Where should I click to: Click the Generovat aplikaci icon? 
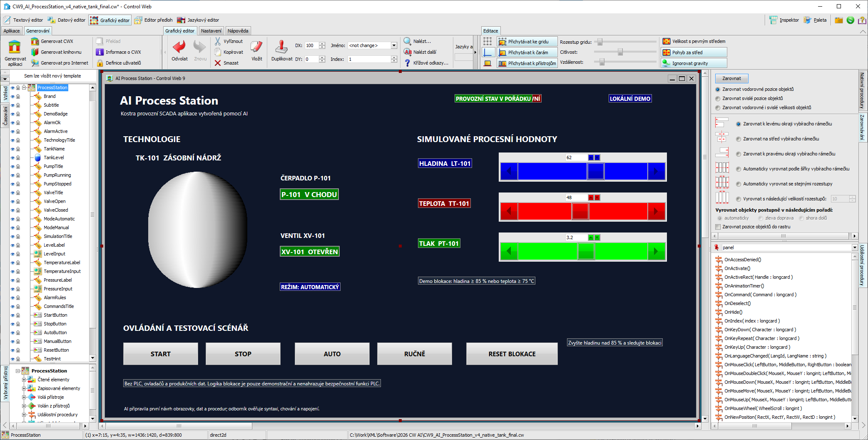tap(15, 47)
